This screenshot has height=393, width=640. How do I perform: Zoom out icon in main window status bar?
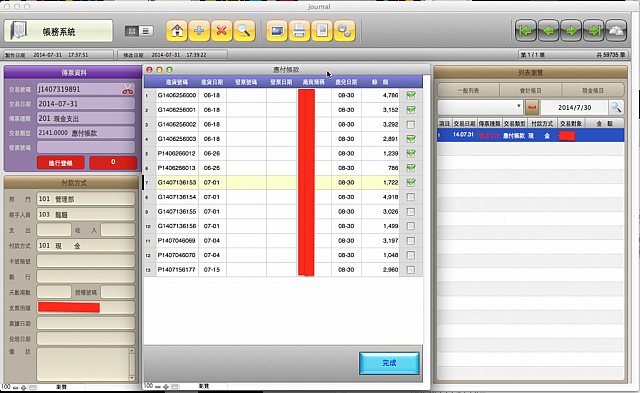click(16, 387)
